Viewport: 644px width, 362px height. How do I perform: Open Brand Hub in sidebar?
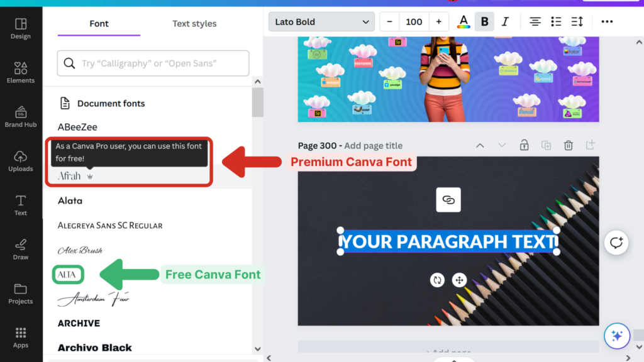pyautogui.click(x=21, y=117)
